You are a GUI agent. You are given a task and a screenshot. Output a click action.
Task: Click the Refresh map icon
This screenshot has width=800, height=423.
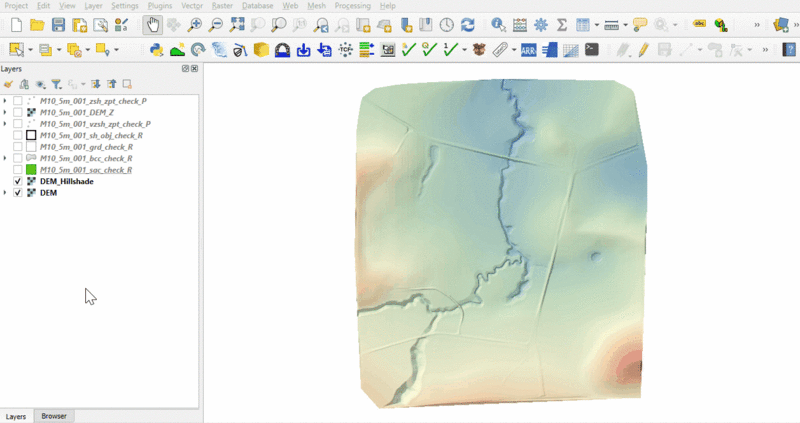coord(467,25)
